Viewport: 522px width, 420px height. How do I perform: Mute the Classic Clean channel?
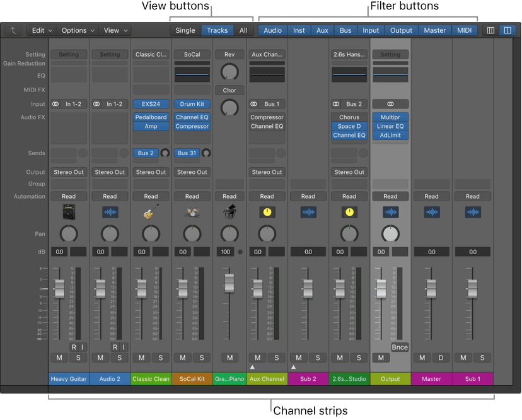tap(141, 358)
